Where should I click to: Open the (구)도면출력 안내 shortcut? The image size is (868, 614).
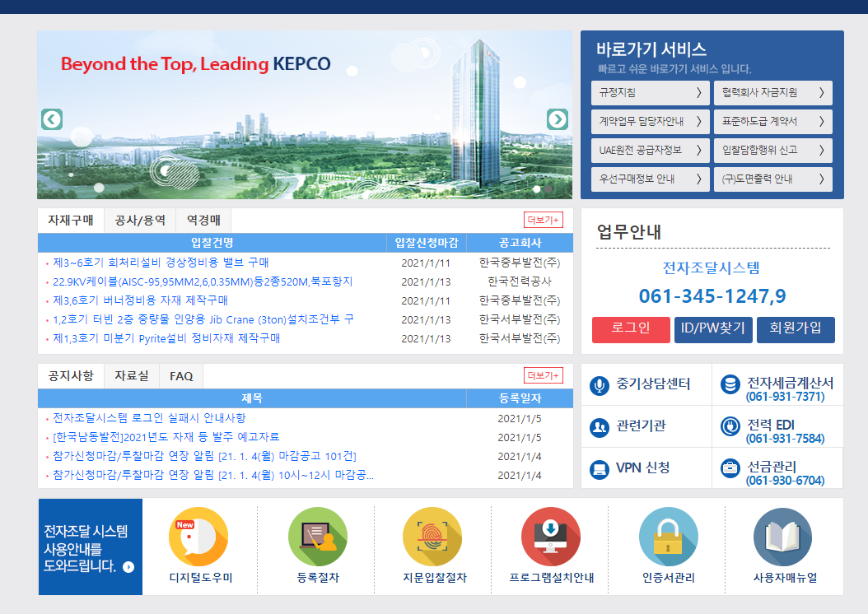(773, 179)
